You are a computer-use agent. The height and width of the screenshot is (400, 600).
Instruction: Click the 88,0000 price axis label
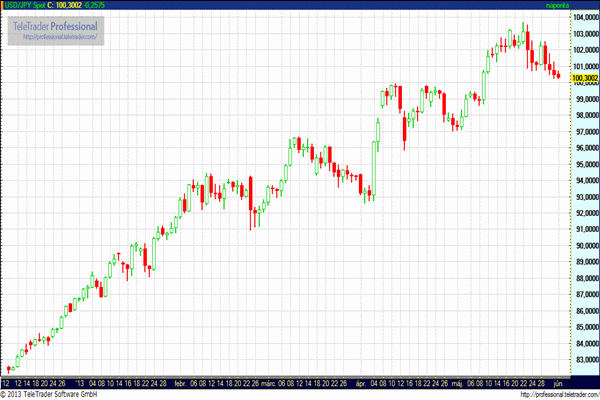coord(584,278)
